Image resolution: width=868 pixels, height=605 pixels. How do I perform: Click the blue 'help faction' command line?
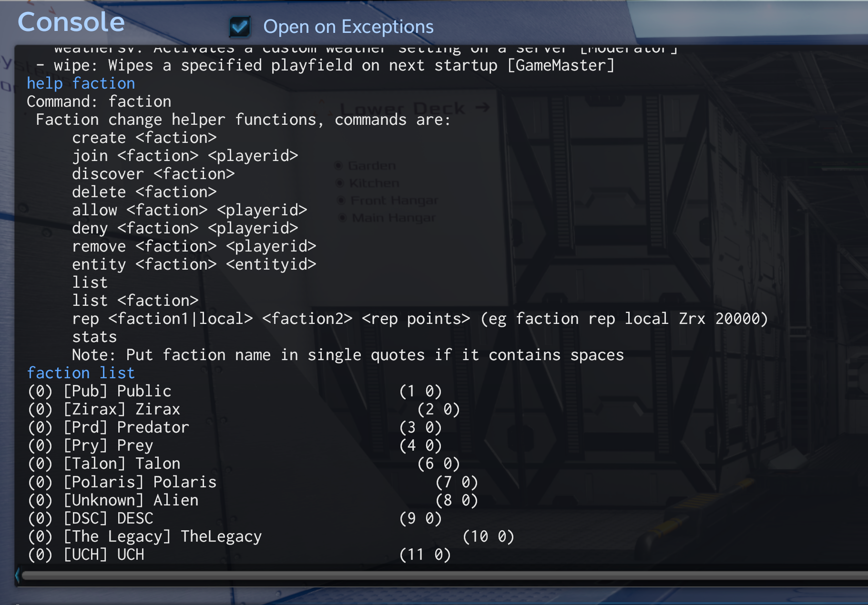pos(81,83)
